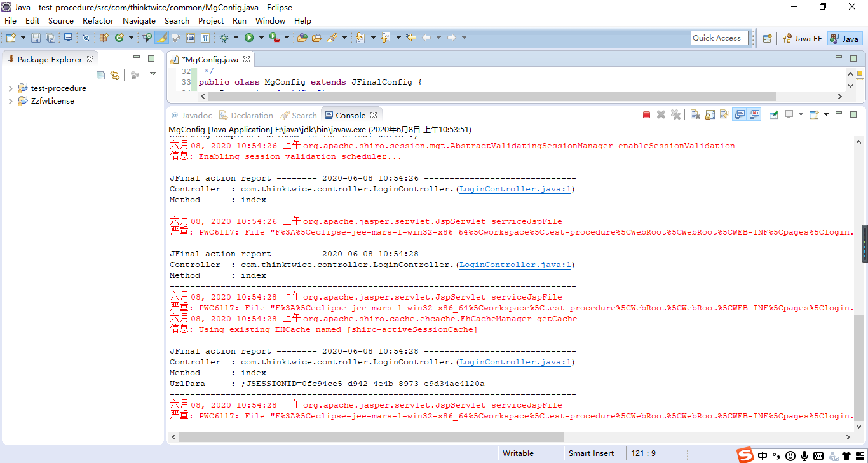Toggle Link with Editor in Package Explorer
This screenshot has width=868, height=463.
[x=115, y=75]
